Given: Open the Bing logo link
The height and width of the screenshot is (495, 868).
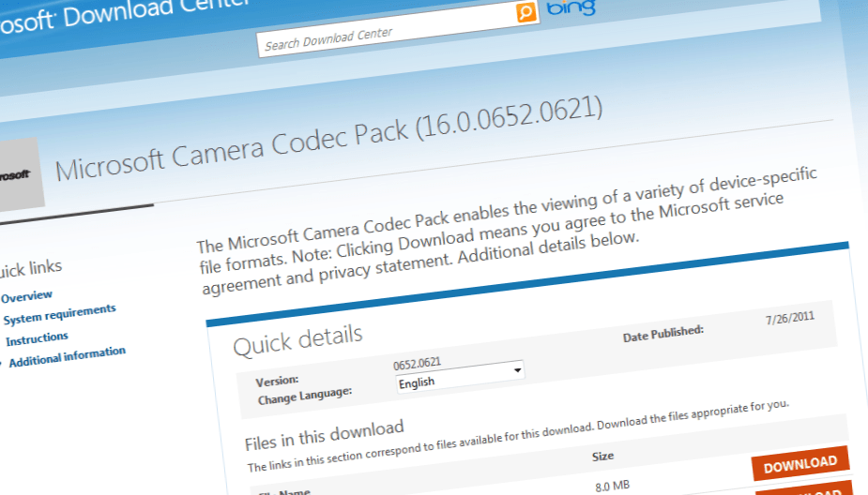Looking at the screenshot, I should [x=571, y=7].
